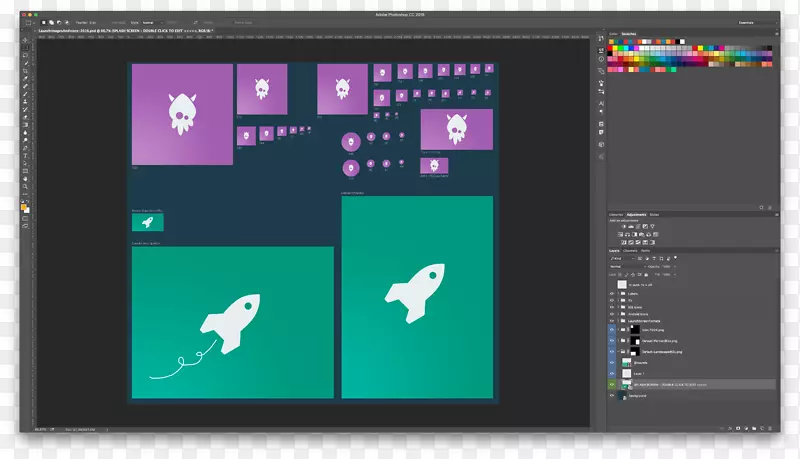The width and height of the screenshot is (800, 459).
Task: Select the Lasso tool
Action: click(x=25, y=55)
